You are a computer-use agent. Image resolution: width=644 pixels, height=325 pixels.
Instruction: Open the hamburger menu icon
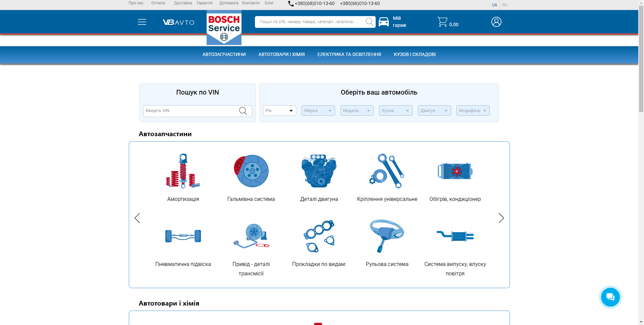point(142,22)
